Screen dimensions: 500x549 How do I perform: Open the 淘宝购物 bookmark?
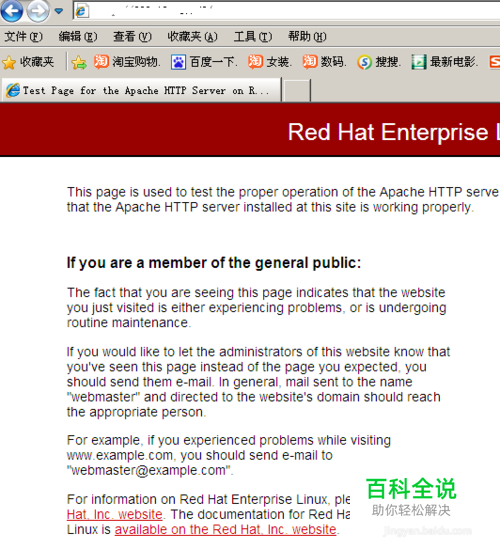[x=127, y=62]
